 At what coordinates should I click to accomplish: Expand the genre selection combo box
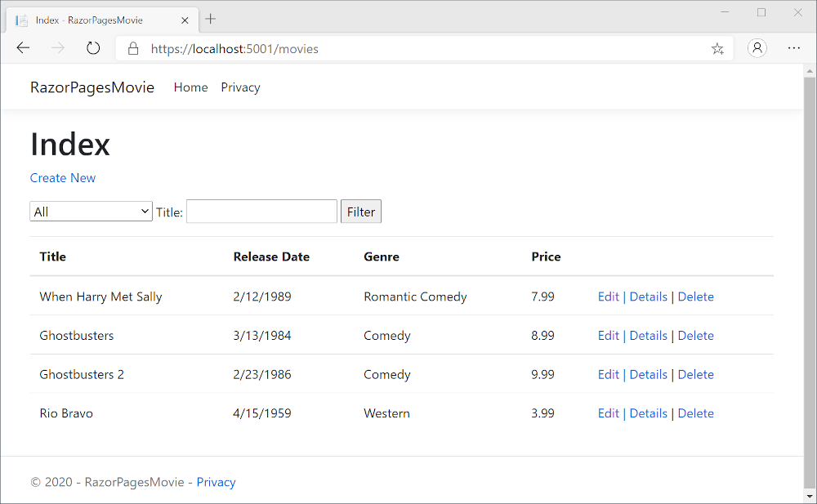point(145,211)
